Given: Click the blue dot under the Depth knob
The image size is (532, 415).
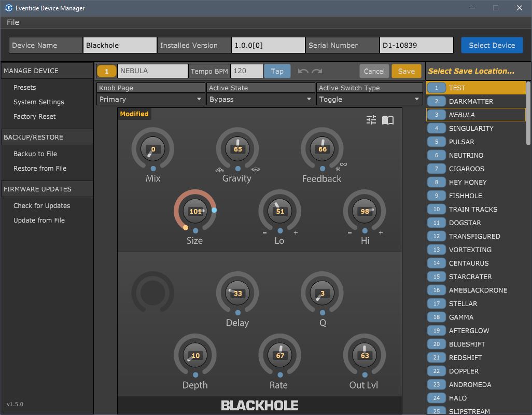Looking at the screenshot, I should point(195,375).
